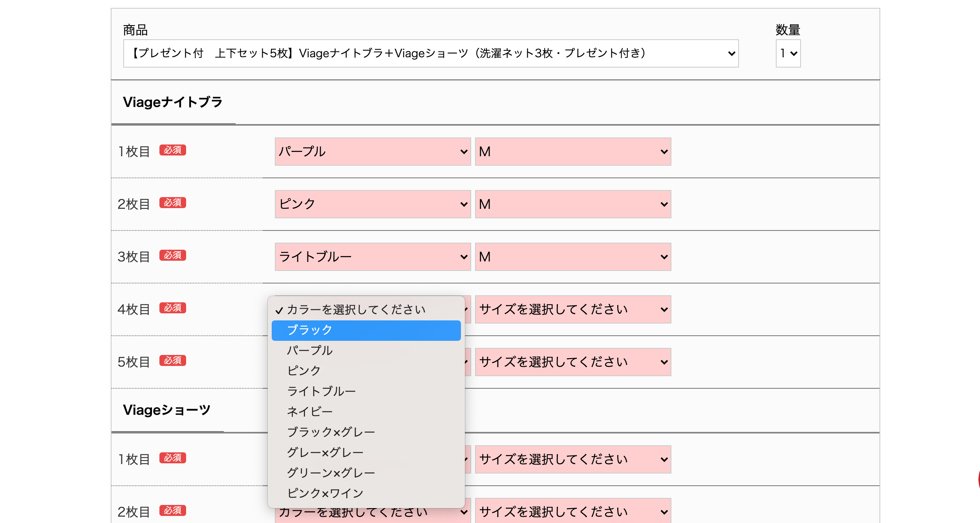This screenshot has height=523, width=980.
Task: Choose ピンク from the color list
Action: pos(366,371)
